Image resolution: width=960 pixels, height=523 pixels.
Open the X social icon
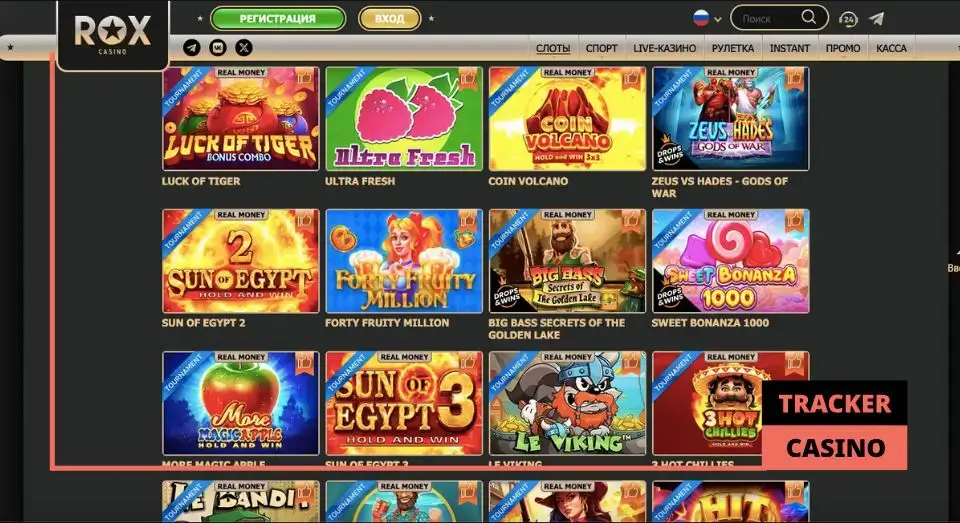point(244,47)
